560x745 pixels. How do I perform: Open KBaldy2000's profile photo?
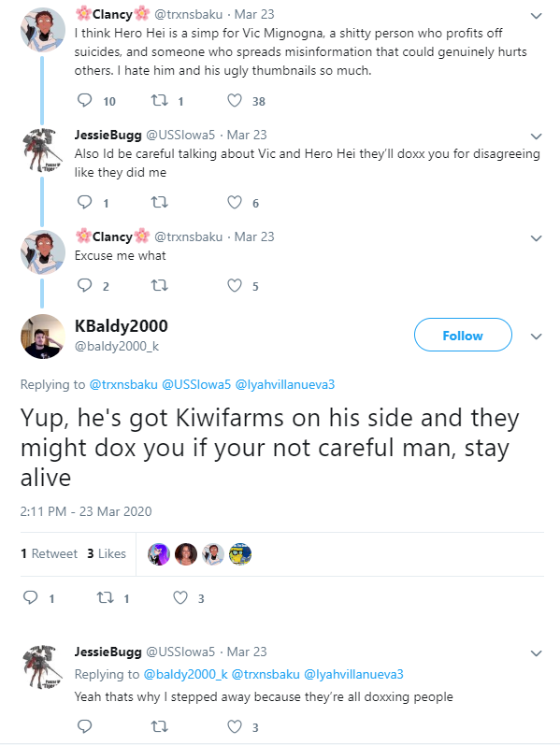point(43,337)
